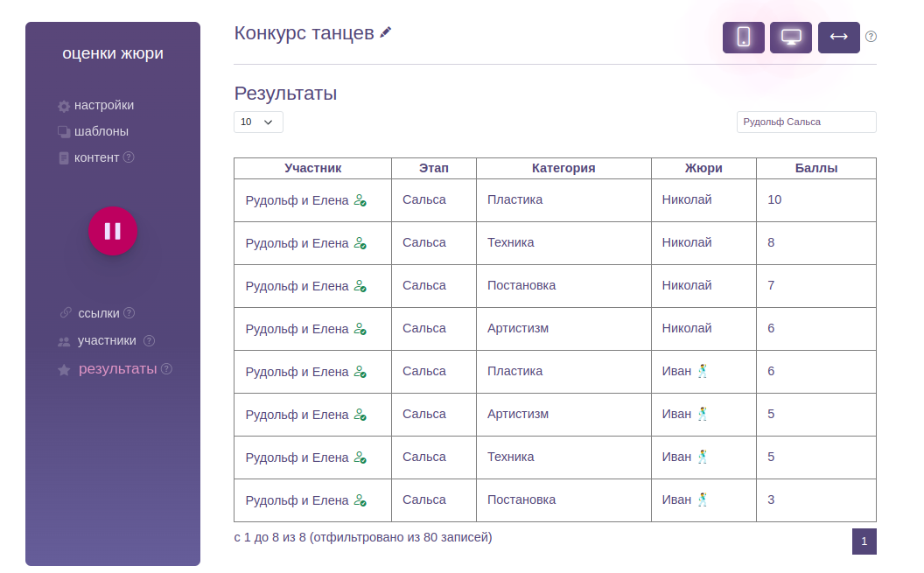Click participant icon in Николай Артистизм row
The width and height of the screenshot is (924, 573).
point(360,329)
